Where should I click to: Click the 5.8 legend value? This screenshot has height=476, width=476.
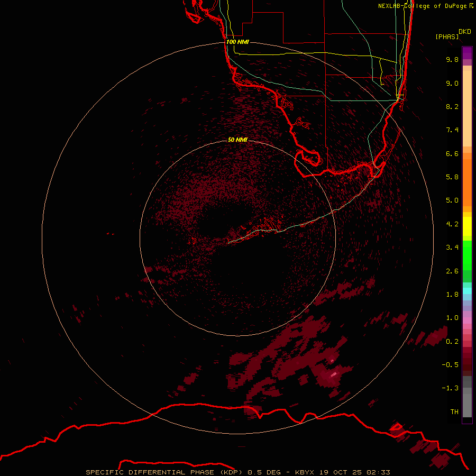click(452, 177)
